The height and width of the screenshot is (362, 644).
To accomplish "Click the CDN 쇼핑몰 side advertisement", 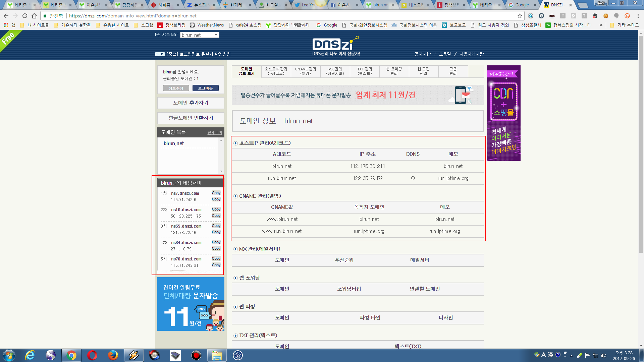I will point(504,113).
